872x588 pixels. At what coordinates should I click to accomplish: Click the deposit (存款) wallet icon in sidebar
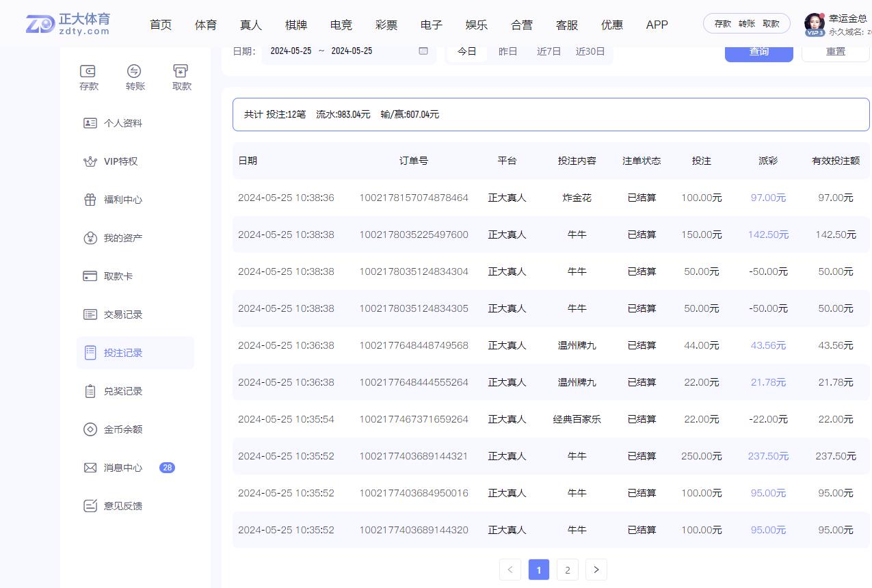click(88, 71)
